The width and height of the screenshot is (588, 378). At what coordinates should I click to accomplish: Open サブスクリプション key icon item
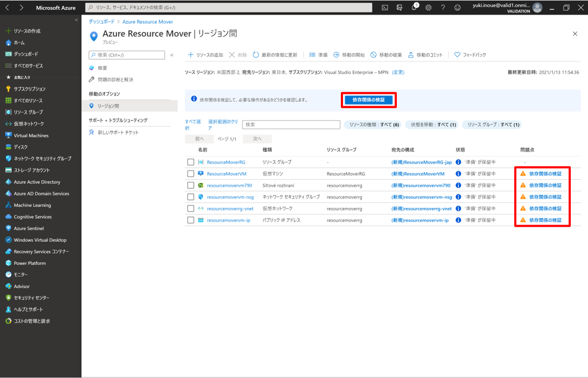(25, 89)
